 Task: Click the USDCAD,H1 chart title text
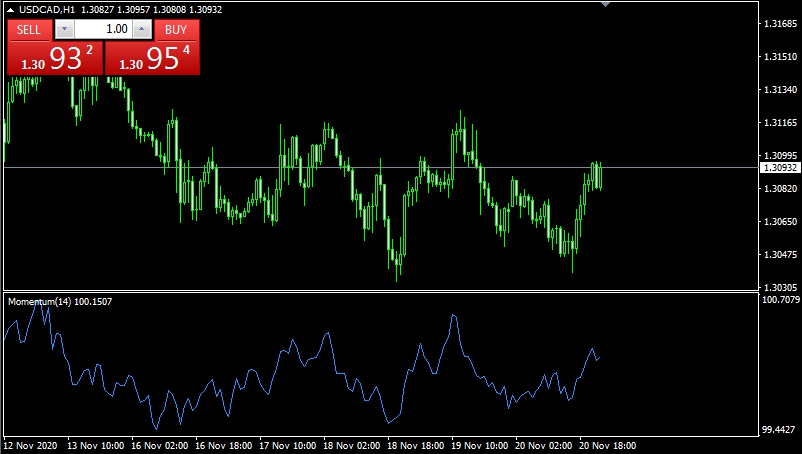[x=46, y=10]
